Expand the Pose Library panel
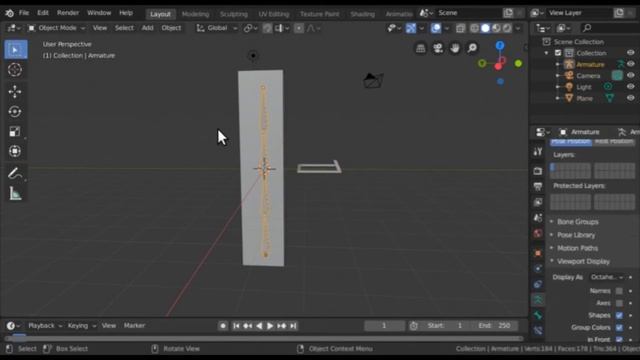This screenshot has width=640, height=360. 576,235
